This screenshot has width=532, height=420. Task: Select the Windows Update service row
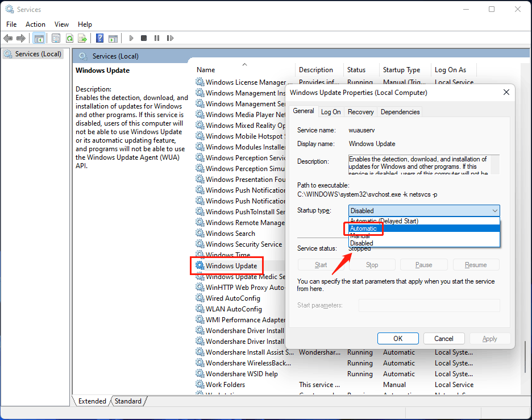pos(231,266)
